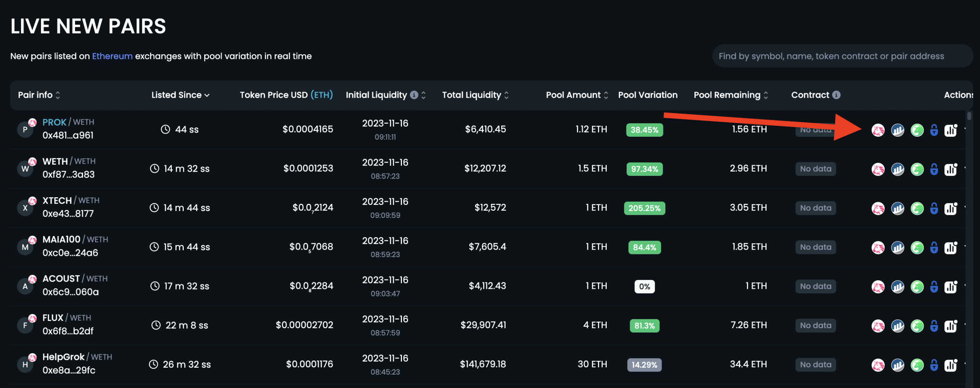The width and height of the screenshot is (980, 388).
Task: Open Uniswap icon in the PROK row
Action: click(x=878, y=130)
